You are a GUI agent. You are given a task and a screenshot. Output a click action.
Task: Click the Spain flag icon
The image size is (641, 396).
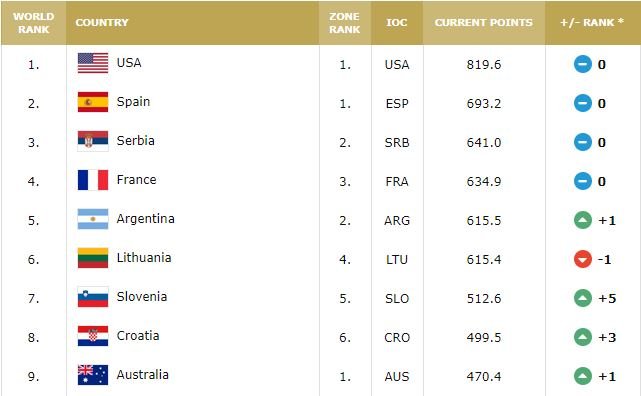(x=93, y=102)
